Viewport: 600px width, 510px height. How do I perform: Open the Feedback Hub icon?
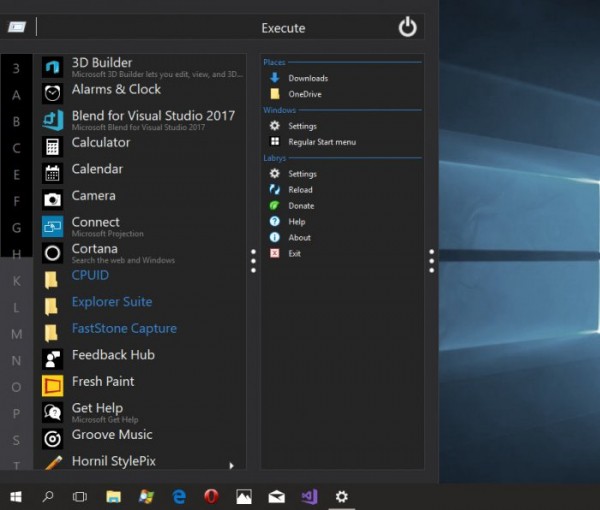pos(52,359)
